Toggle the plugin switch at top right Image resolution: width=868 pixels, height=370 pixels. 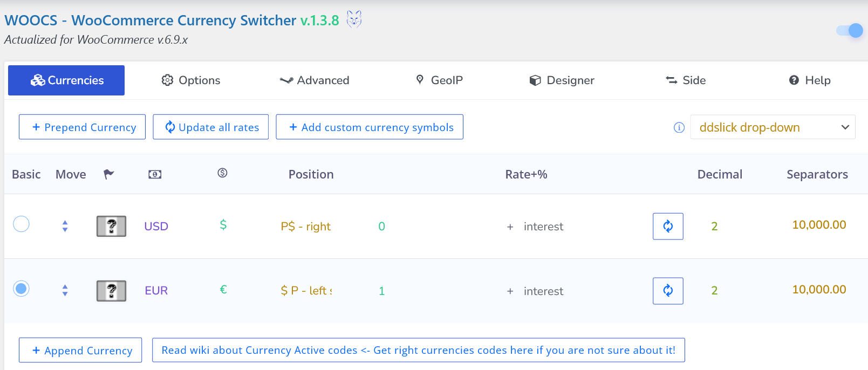click(850, 31)
